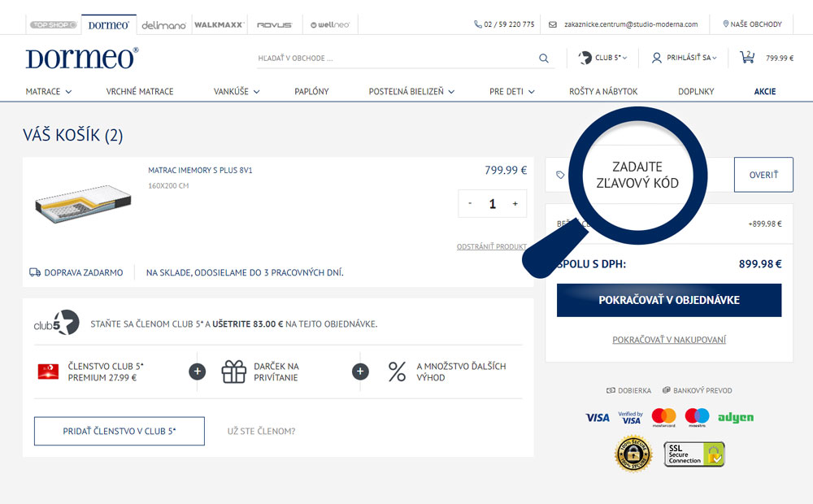The image size is (813, 504).
Task: Increase mattress quantity with plus button
Action: [515, 204]
